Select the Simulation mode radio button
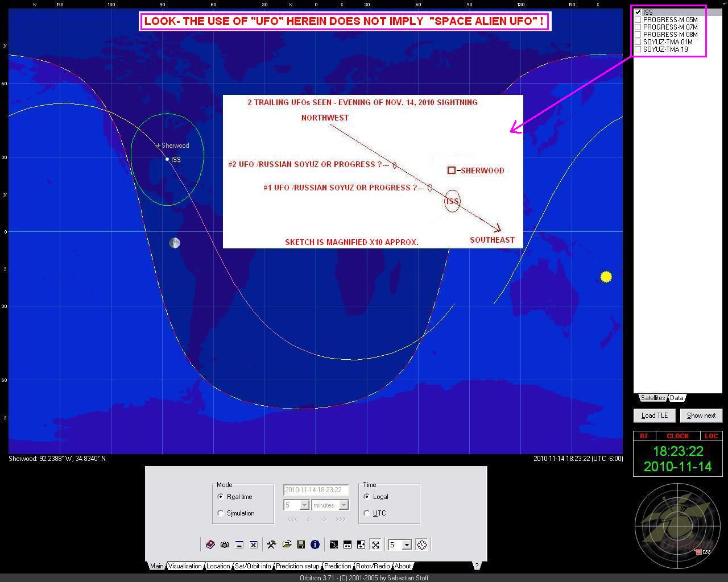The height and width of the screenshot is (582, 728). [x=221, y=513]
